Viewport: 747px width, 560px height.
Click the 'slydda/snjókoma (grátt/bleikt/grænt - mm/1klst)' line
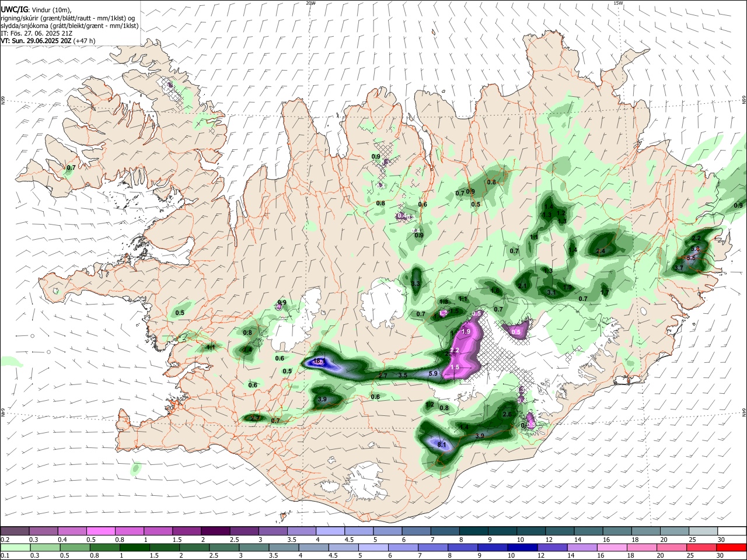[69, 26]
